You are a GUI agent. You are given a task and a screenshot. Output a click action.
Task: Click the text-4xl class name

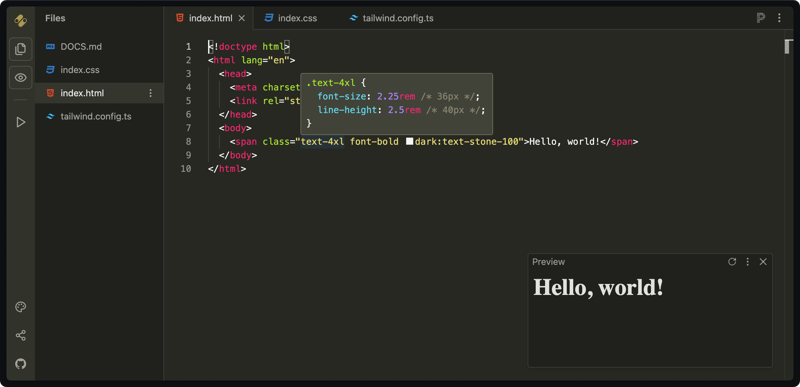click(322, 142)
